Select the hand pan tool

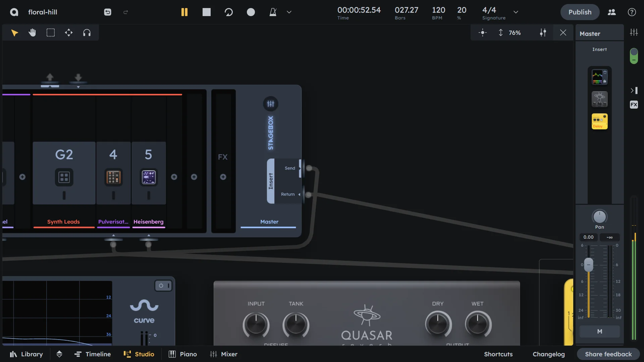(x=32, y=33)
